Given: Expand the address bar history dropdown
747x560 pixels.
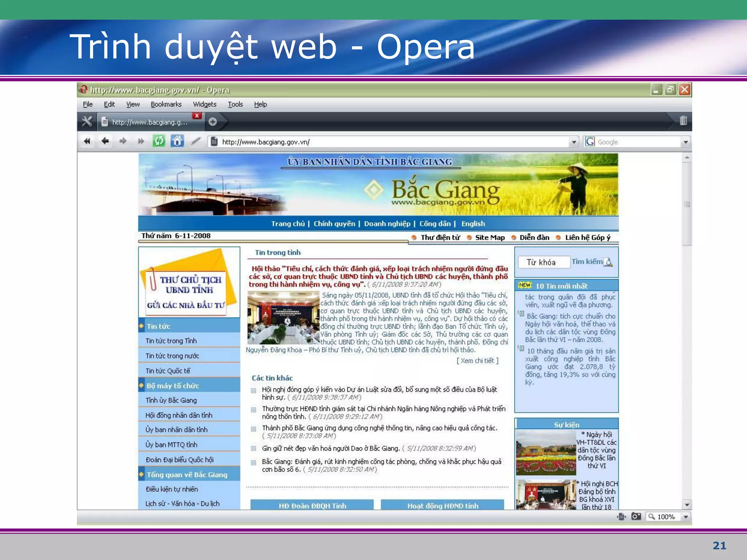Looking at the screenshot, I should pos(574,142).
